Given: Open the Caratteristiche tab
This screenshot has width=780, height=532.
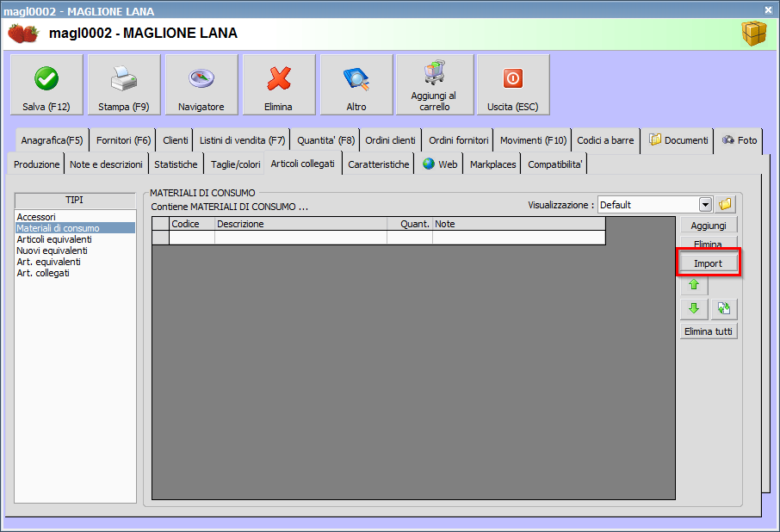Looking at the screenshot, I should tap(379, 164).
